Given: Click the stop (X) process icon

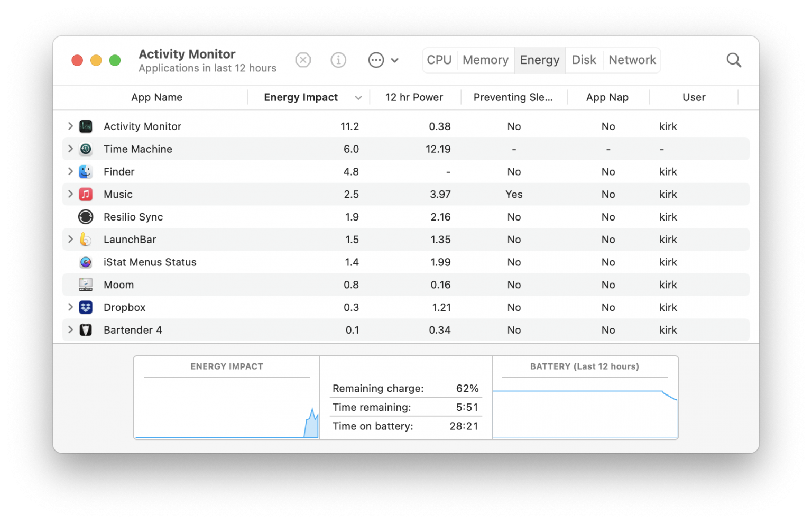Looking at the screenshot, I should [x=303, y=60].
